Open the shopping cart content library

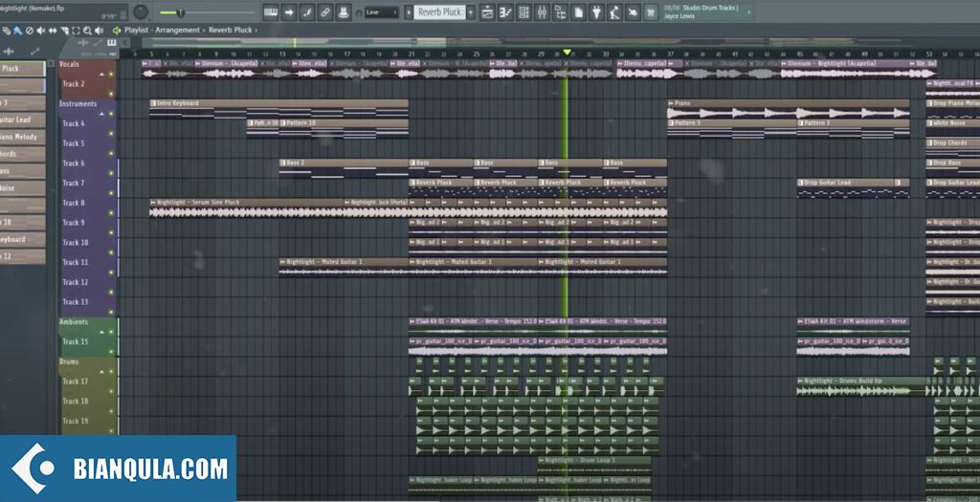(651, 11)
